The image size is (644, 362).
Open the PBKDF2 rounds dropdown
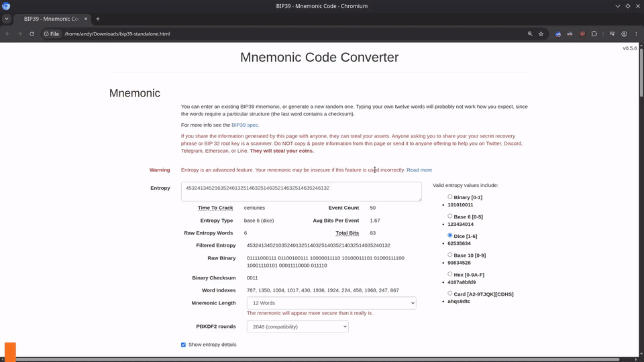coord(297,326)
